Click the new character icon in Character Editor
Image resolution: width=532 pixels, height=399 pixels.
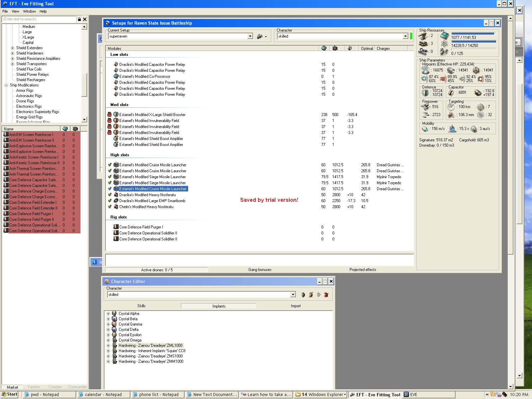(x=303, y=295)
